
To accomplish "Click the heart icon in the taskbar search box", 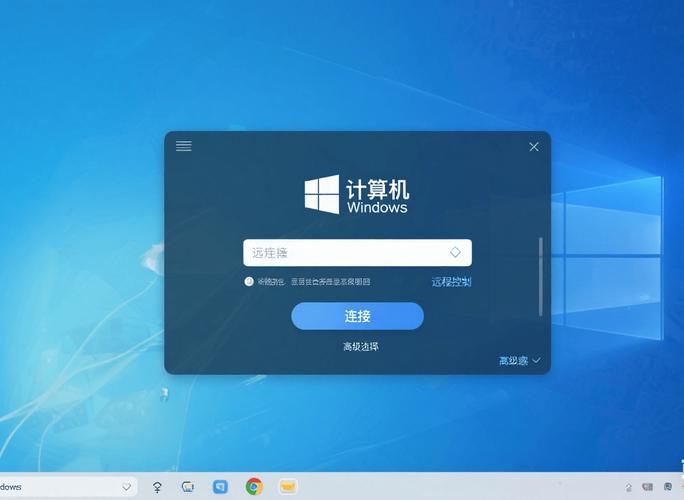I will [x=127, y=487].
